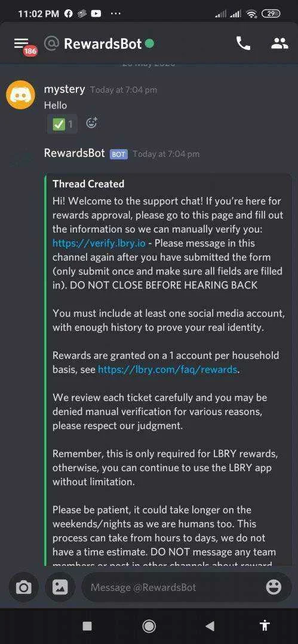Tap the BOT tag next to RewardsBot
This screenshot has height=644, width=298.
point(118,154)
